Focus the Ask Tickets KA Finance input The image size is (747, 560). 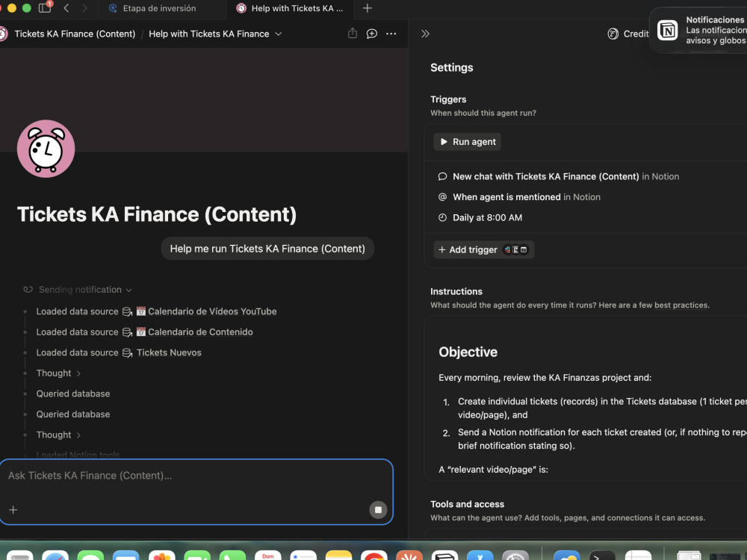tap(196, 476)
